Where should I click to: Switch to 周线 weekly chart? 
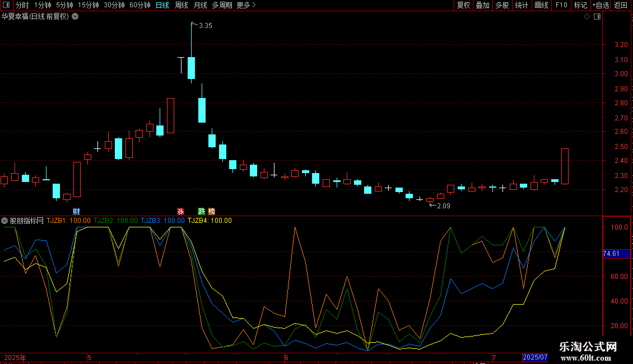[x=181, y=5]
